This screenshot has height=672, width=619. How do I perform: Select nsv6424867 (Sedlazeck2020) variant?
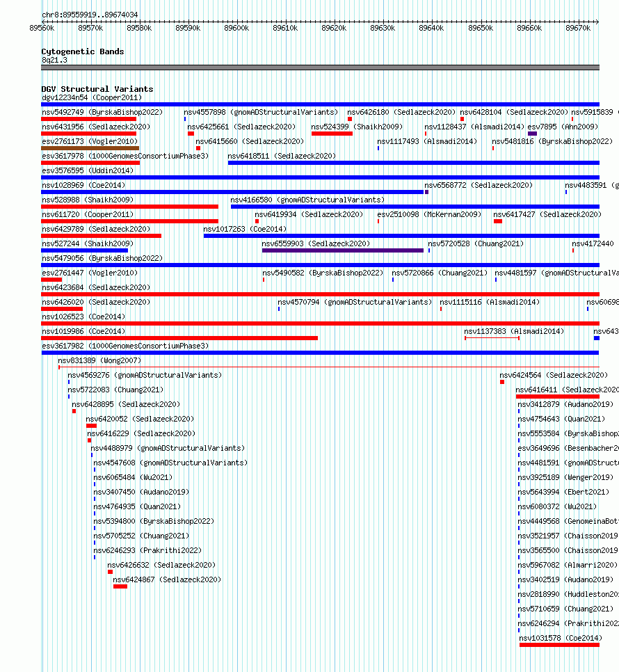click(x=167, y=579)
